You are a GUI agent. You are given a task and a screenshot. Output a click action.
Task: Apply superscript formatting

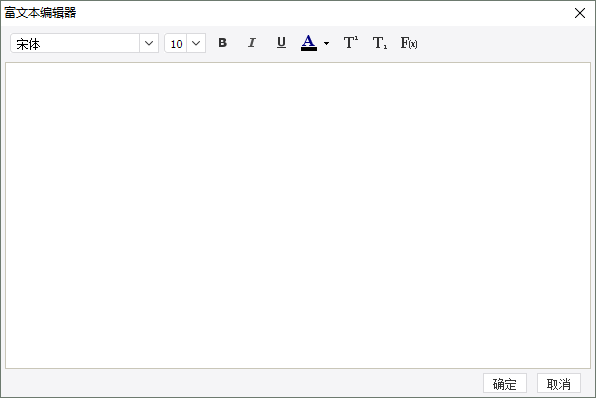(x=350, y=43)
